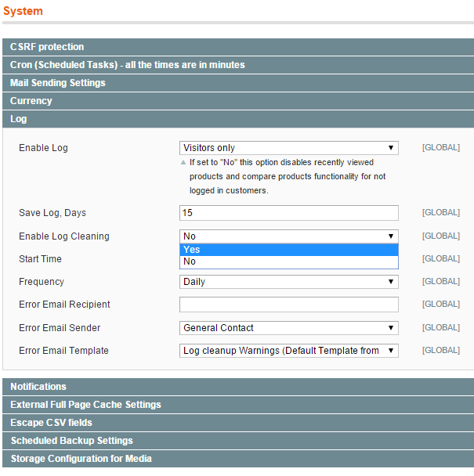Click GLOBAL scope tag beside Start Time
Image resolution: width=474 pixels, height=476 pixels.
tap(441, 258)
